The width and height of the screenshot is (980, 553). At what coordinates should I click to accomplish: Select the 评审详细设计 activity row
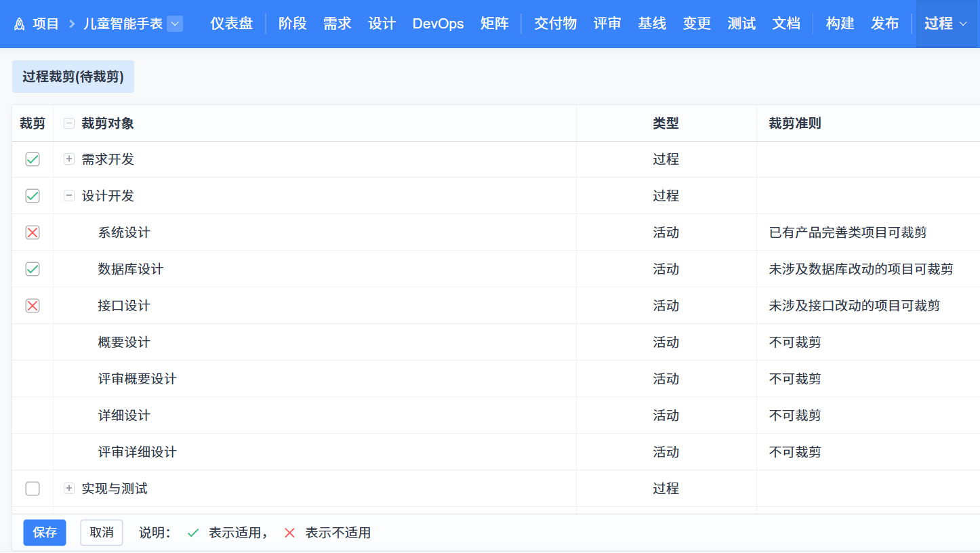tap(496, 452)
